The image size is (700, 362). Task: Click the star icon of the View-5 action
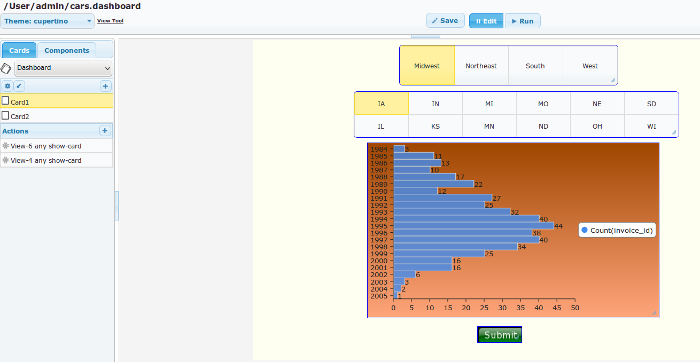point(5,146)
